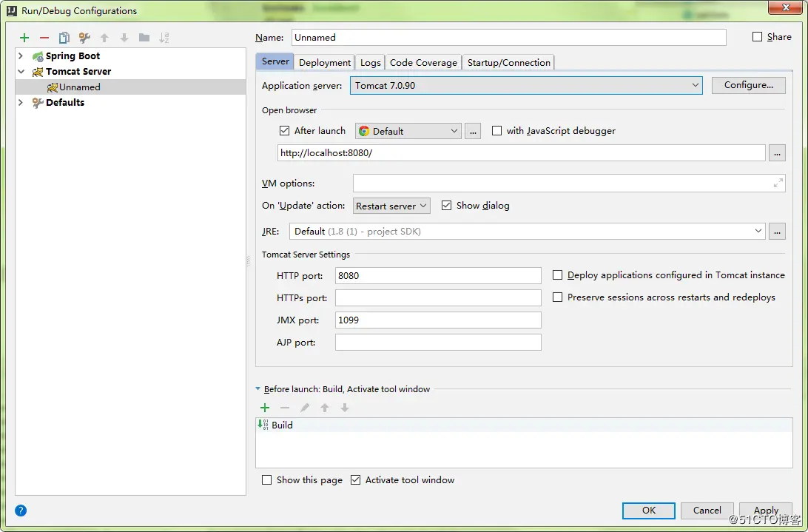The width and height of the screenshot is (808, 532).
Task: Click the Tomcat Server cat icon
Action: point(38,72)
